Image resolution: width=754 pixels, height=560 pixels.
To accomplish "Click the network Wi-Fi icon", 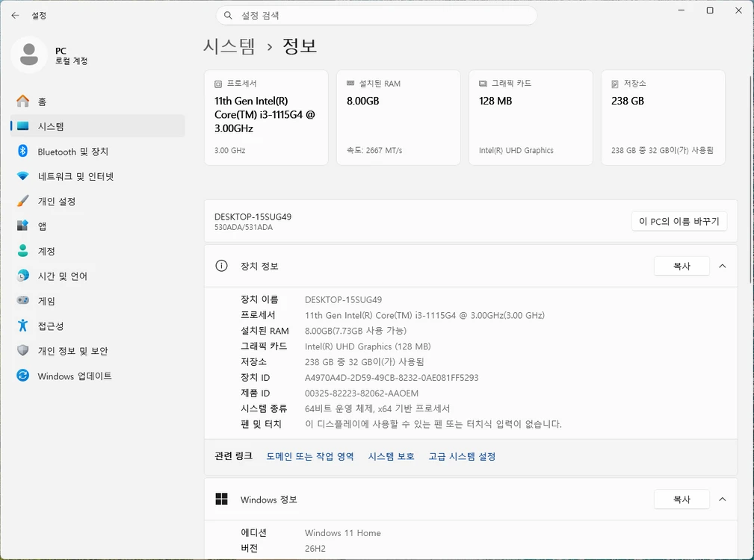I will tap(22, 176).
